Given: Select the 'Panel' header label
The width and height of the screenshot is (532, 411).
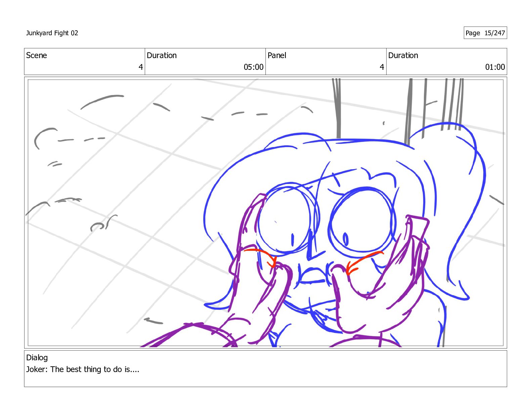Looking at the screenshot, I should (277, 55).
